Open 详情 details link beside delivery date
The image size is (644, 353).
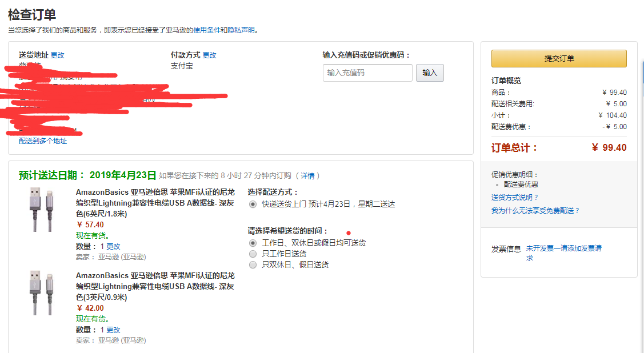click(307, 176)
